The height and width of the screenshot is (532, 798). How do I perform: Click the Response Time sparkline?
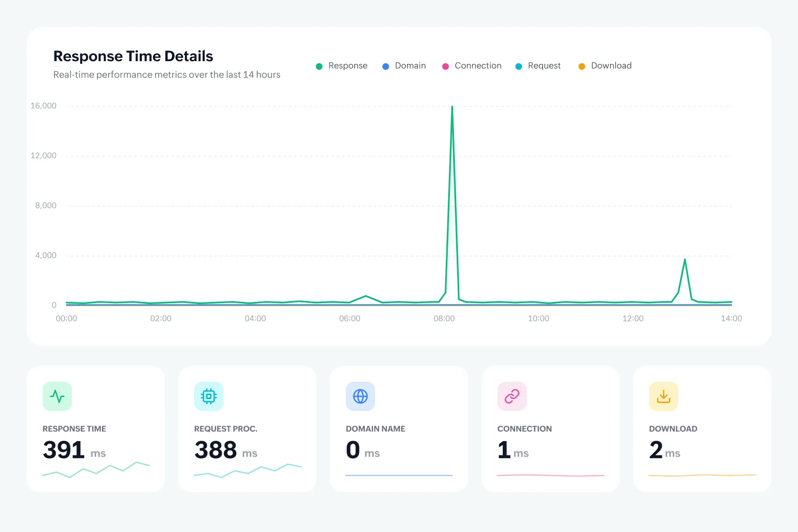[x=96, y=469]
